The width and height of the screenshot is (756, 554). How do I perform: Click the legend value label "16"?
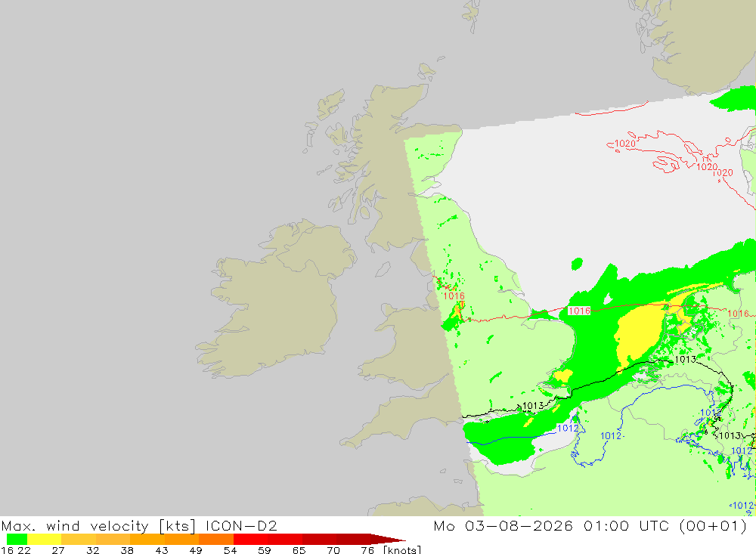7,550
